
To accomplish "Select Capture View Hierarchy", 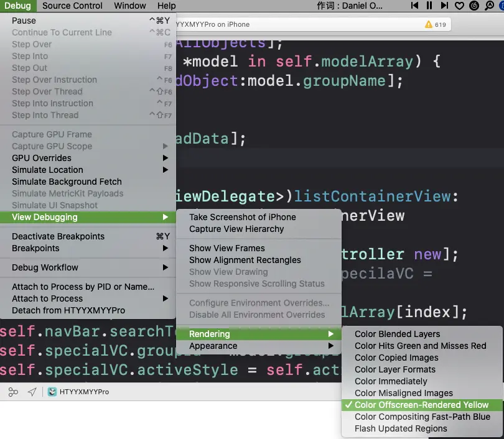I will [x=259, y=229].
